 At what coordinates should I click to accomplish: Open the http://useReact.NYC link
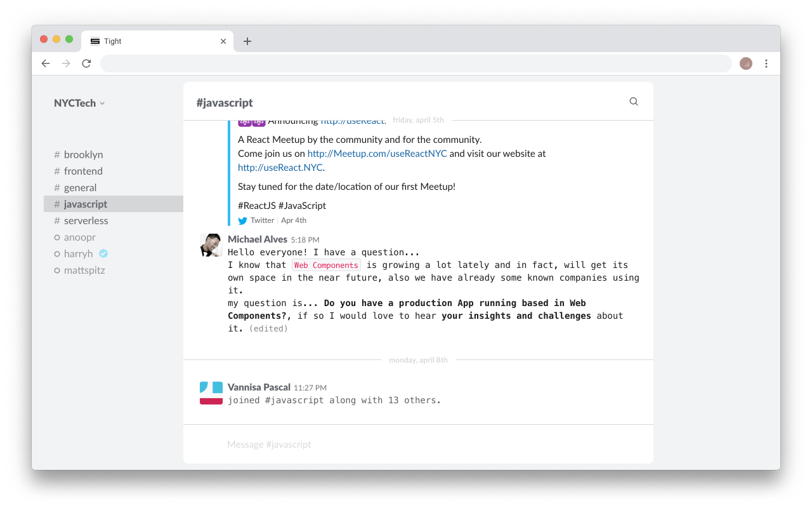(x=280, y=167)
